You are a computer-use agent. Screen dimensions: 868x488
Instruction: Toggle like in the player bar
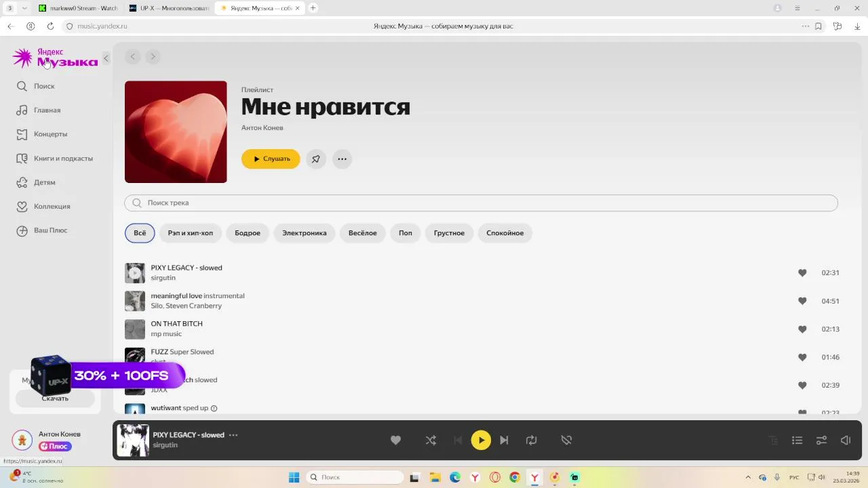(396, 441)
